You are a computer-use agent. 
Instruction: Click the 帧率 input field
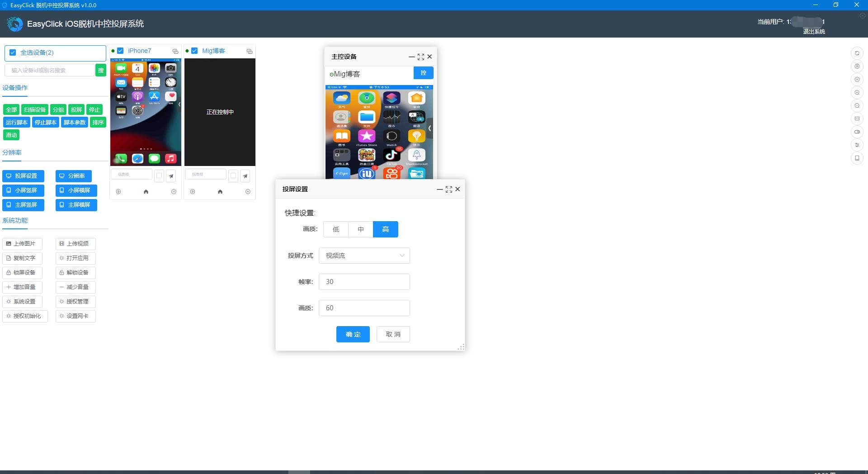(x=364, y=282)
